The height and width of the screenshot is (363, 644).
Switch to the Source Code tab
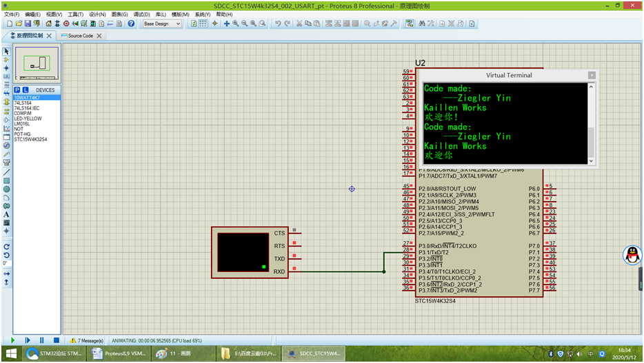pyautogui.click(x=81, y=36)
